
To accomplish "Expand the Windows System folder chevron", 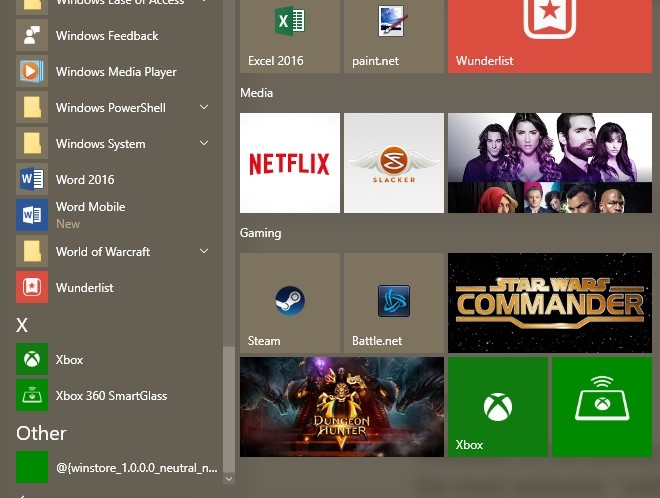I will point(204,143).
